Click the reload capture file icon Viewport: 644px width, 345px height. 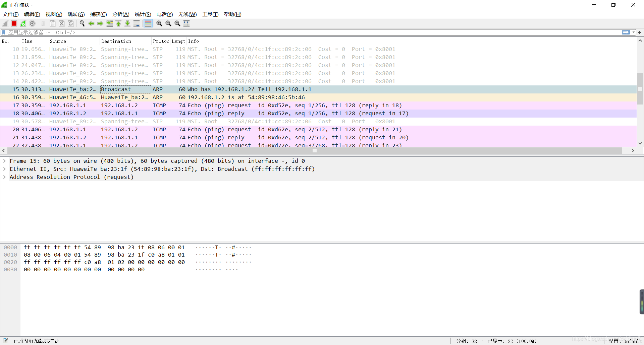(x=71, y=23)
